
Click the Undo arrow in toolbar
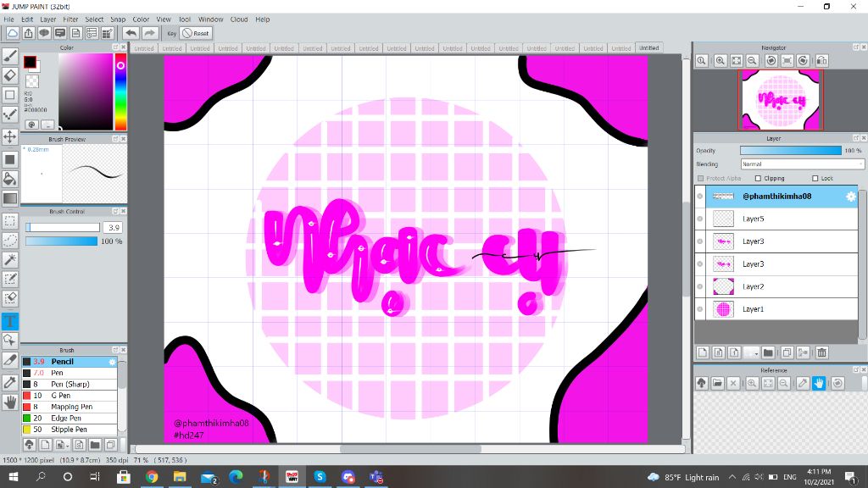coord(131,33)
